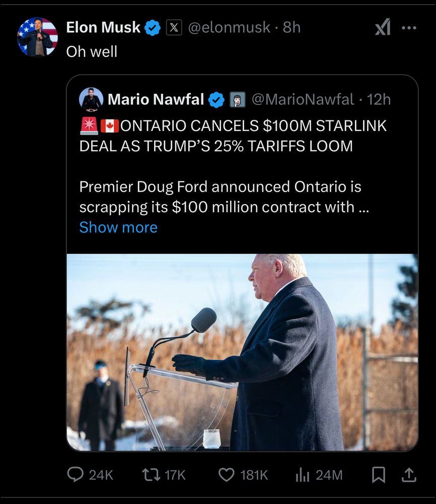Open the Grok icon on the post
The image size is (436, 504).
[383, 27]
